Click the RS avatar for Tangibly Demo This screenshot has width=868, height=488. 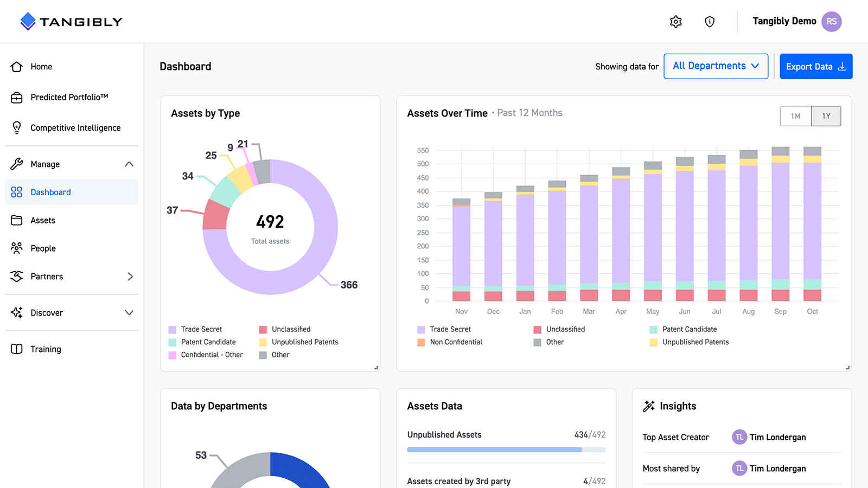(832, 21)
